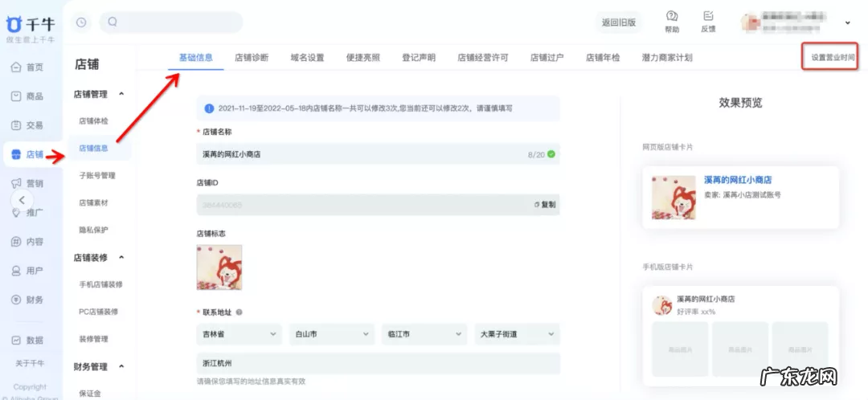Switch to 店铺过户 tab

coord(547,57)
